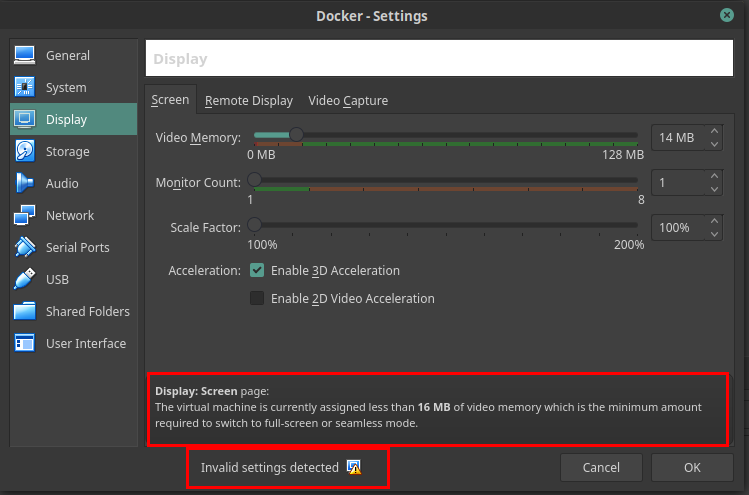Click the Network category label
Image resolution: width=749 pixels, height=495 pixels.
(70, 215)
